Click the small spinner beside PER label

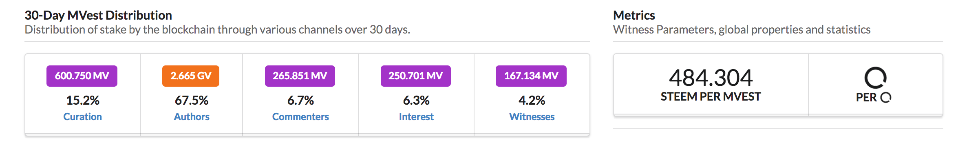(886, 97)
